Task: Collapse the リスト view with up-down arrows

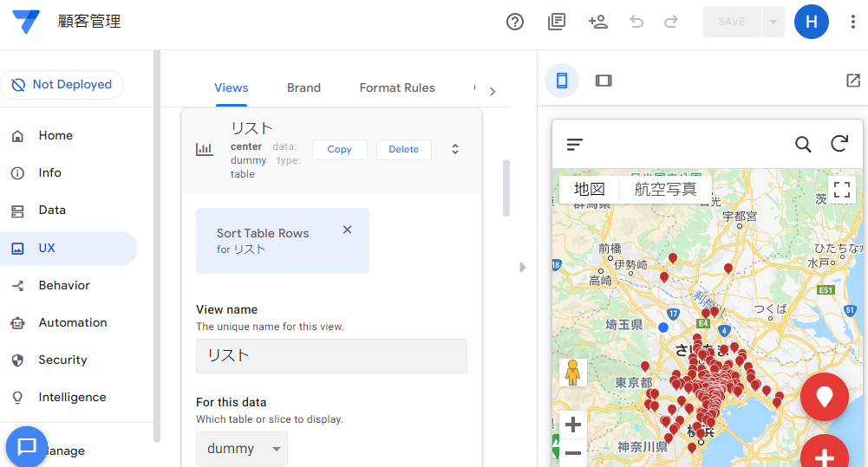Action: (x=455, y=149)
